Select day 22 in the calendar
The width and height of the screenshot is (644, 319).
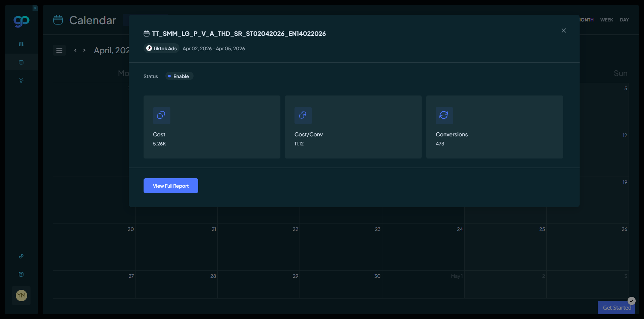pos(259,247)
